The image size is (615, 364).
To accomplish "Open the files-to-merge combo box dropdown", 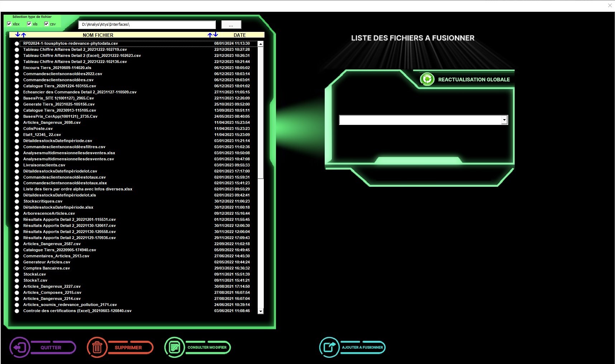I will pos(504,120).
